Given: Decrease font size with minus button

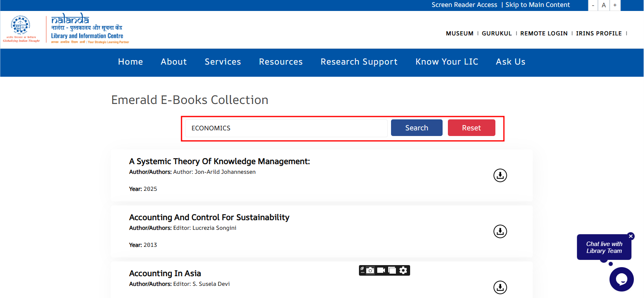Looking at the screenshot, I should [x=593, y=5].
